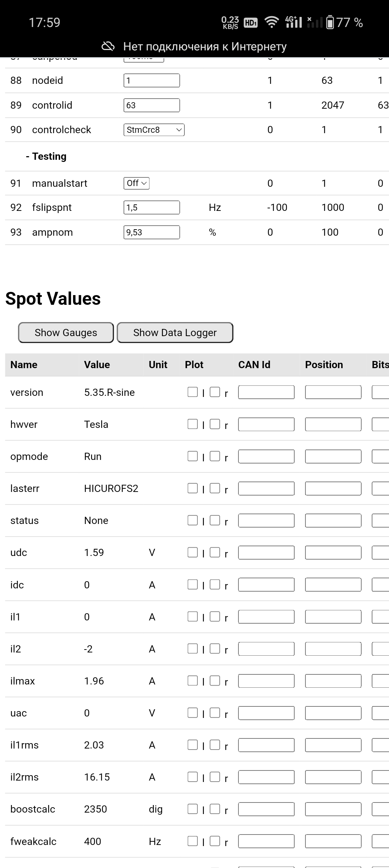Tap the HD call indicator icon
The height and width of the screenshot is (868, 389).
pyautogui.click(x=250, y=23)
